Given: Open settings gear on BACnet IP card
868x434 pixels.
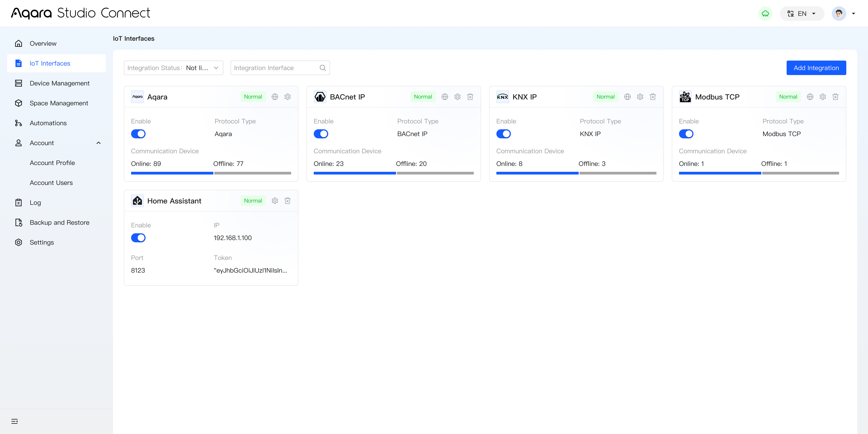Looking at the screenshot, I should (x=457, y=97).
